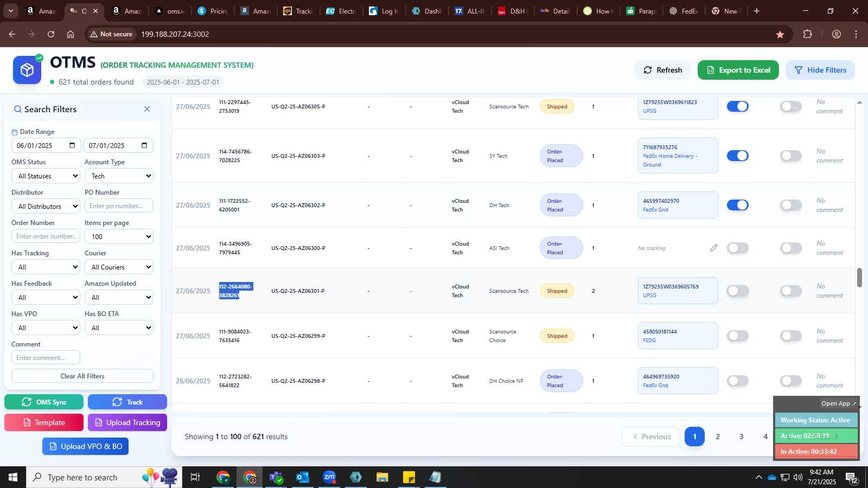Image resolution: width=868 pixels, height=488 pixels.
Task: Click the Refresh button
Action: coord(663,70)
